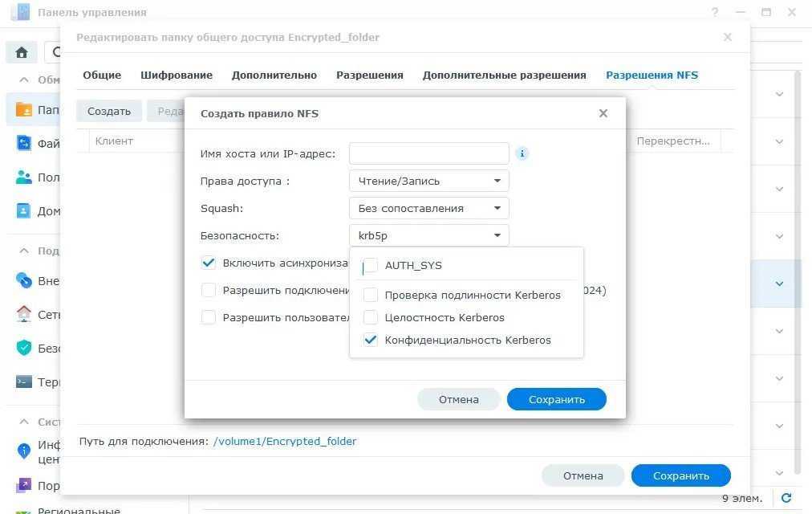Viewport: 812px width, 514px height.
Task: Focus the hostname or IP address field
Action: coord(428,153)
